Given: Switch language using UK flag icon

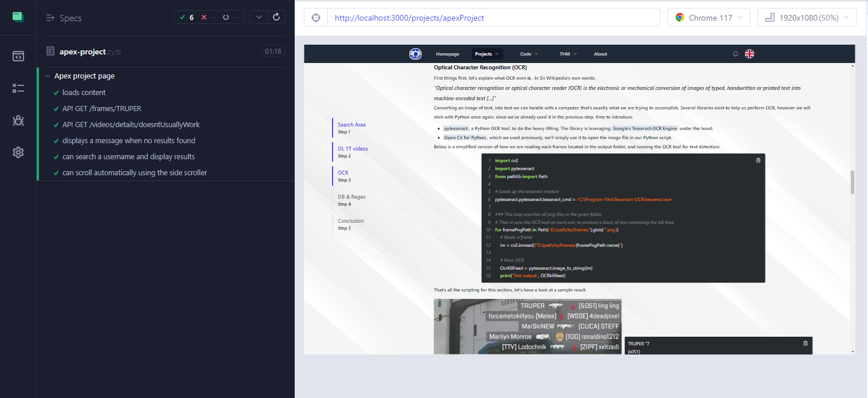Looking at the screenshot, I should click(x=749, y=54).
